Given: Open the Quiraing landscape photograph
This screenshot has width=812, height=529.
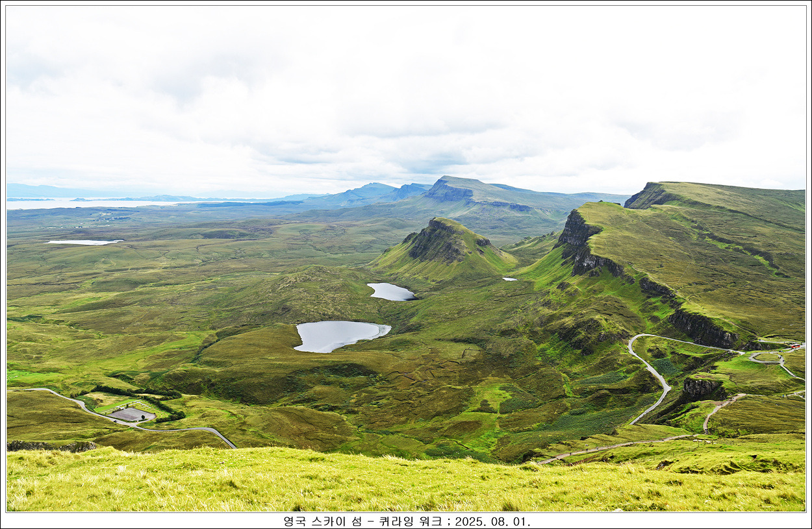Looking at the screenshot, I should coord(406,258).
